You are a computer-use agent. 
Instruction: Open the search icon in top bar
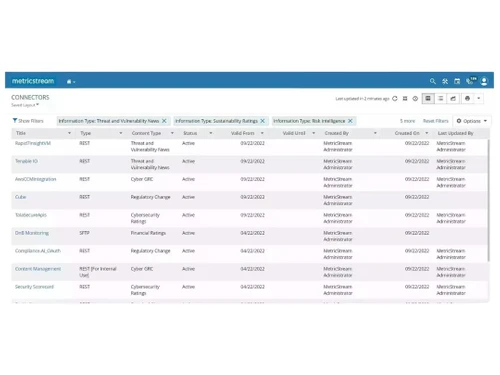click(x=432, y=81)
